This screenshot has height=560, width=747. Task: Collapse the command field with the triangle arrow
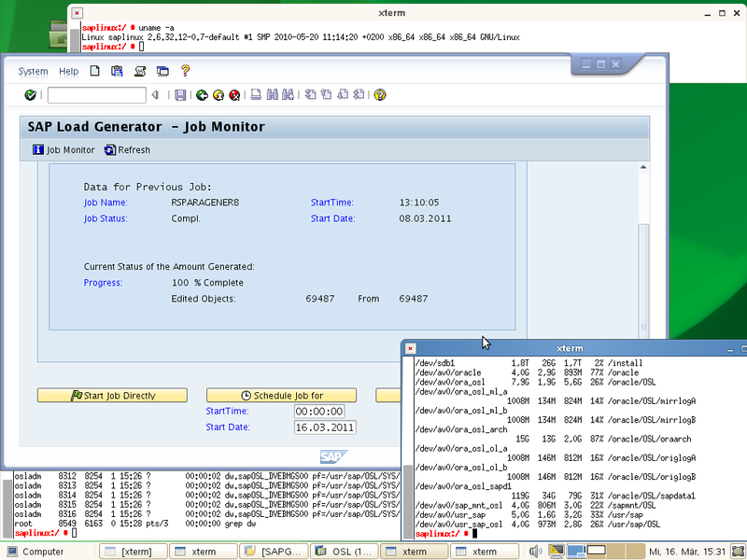click(155, 95)
